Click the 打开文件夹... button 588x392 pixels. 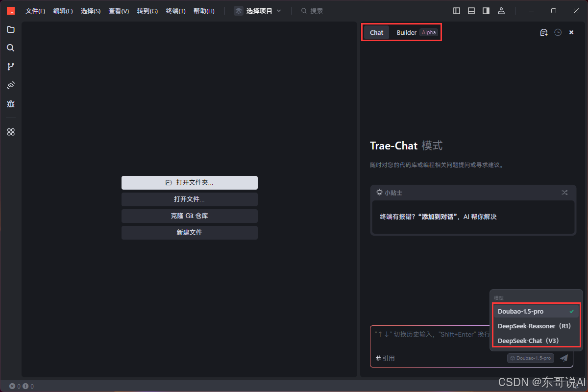coord(190,183)
